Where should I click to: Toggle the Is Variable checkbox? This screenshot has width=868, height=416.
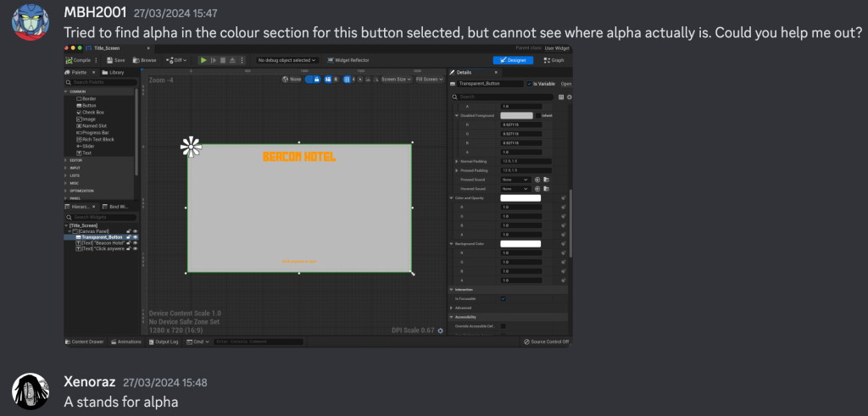pyautogui.click(x=529, y=84)
